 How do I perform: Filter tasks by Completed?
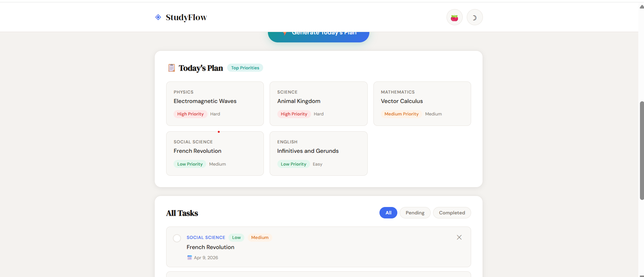pyautogui.click(x=452, y=213)
